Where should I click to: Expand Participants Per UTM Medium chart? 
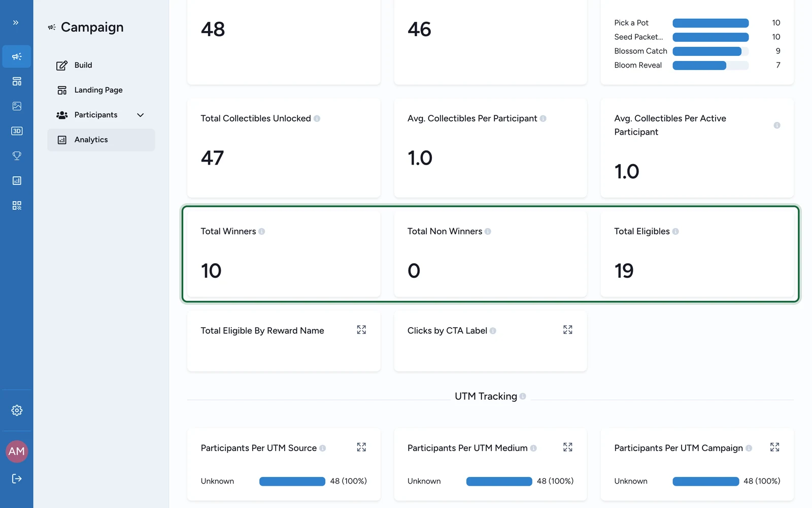pyautogui.click(x=568, y=447)
